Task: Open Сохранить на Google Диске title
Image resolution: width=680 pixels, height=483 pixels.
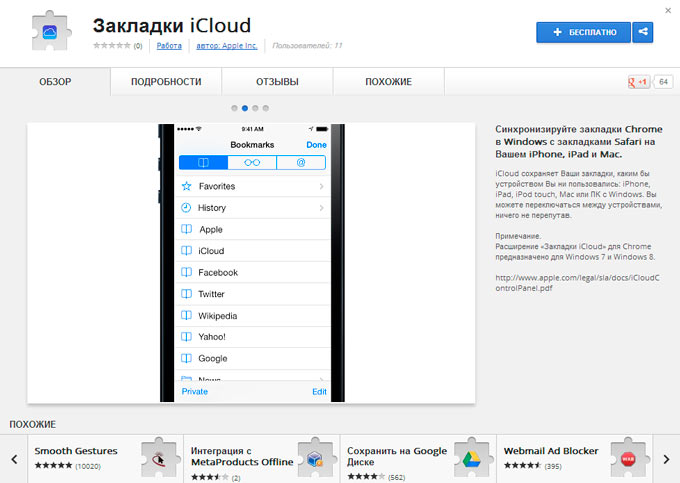Action: tap(397, 457)
